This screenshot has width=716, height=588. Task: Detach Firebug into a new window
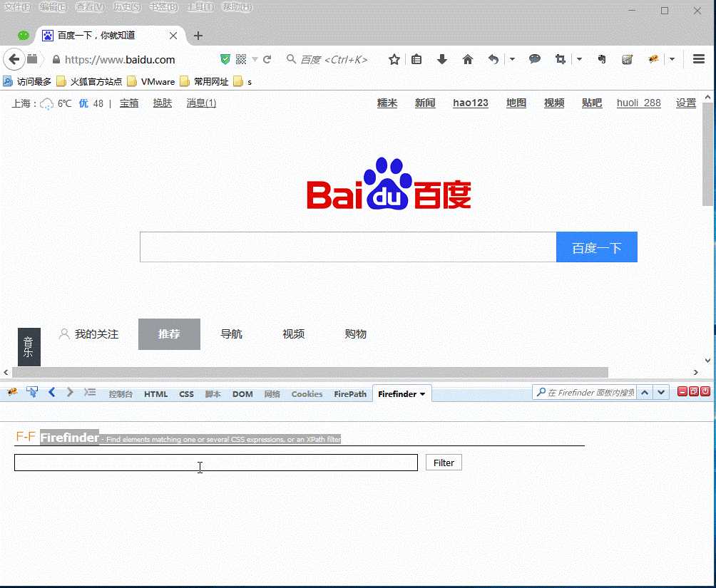(x=694, y=391)
